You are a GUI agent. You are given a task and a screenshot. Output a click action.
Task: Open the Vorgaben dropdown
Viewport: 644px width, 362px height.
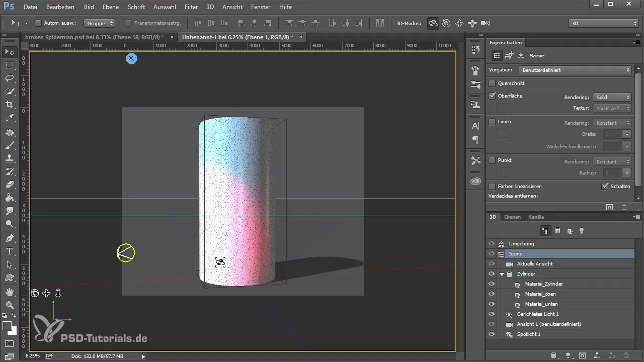[575, 70]
